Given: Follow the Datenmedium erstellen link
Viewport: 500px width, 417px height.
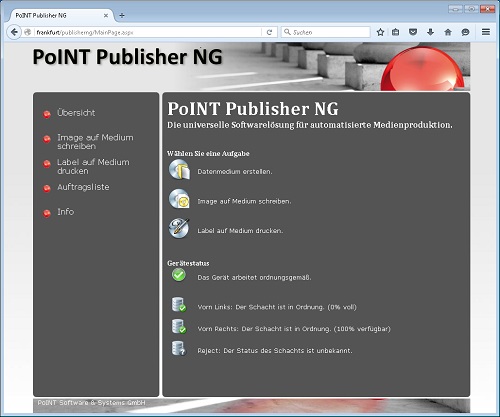Looking at the screenshot, I should [x=235, y=172].
